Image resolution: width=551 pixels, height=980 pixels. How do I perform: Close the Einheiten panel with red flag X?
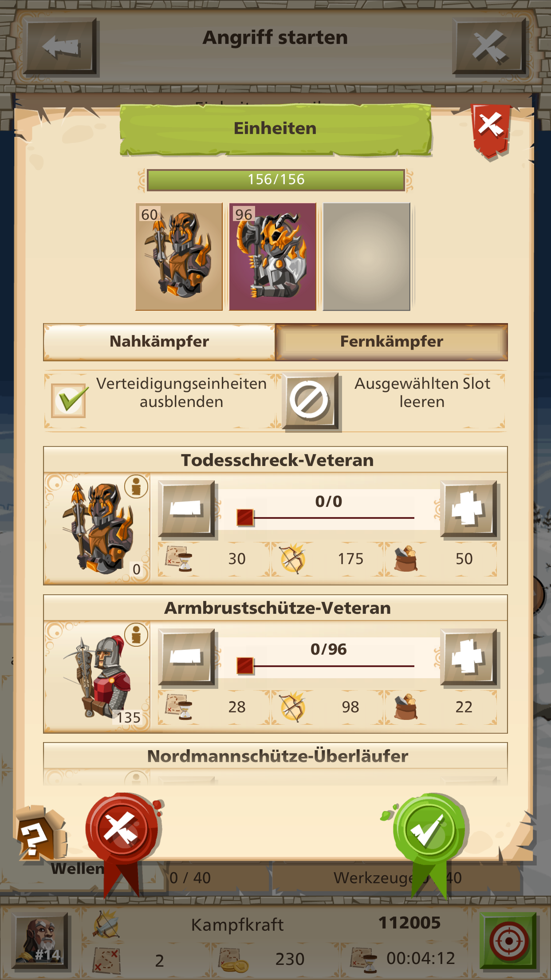(x=491, y=129)
